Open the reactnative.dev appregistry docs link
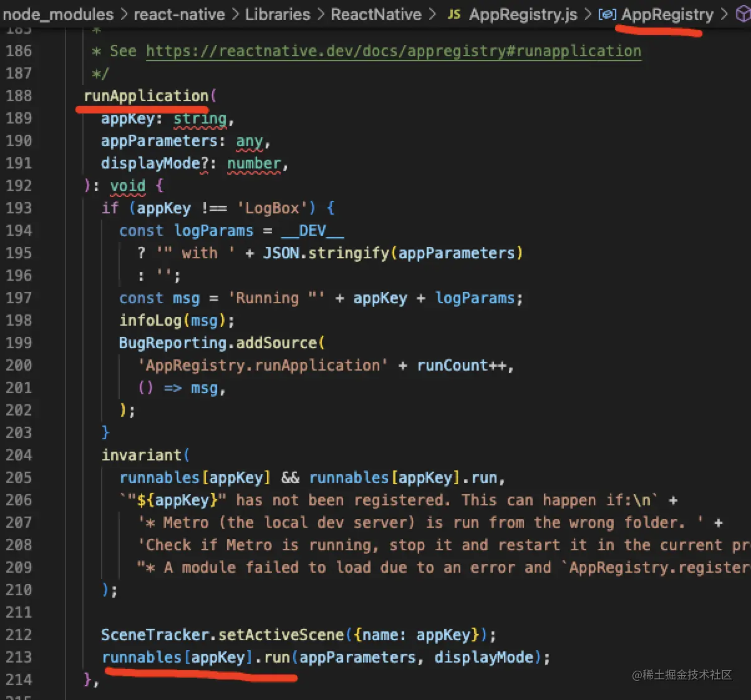Screen dimensions: 751x700 394,51
